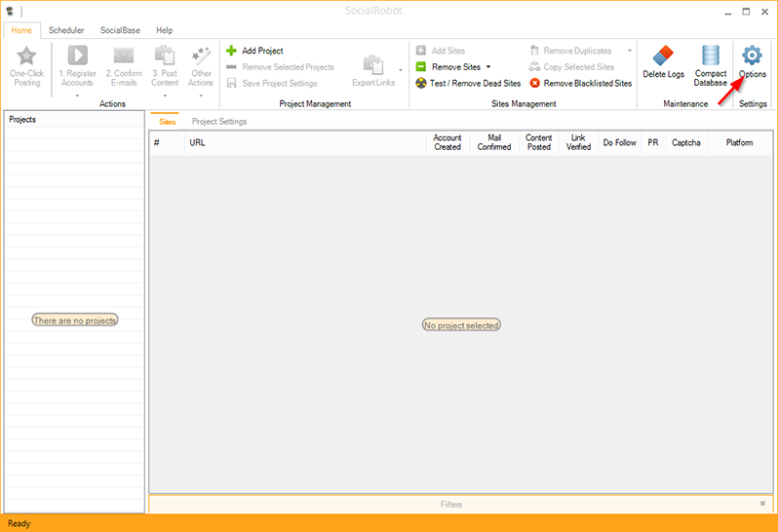Select the Sites tab
This screenshot has height=532, width=778.
pyautogui.click(x=168, y=122)
